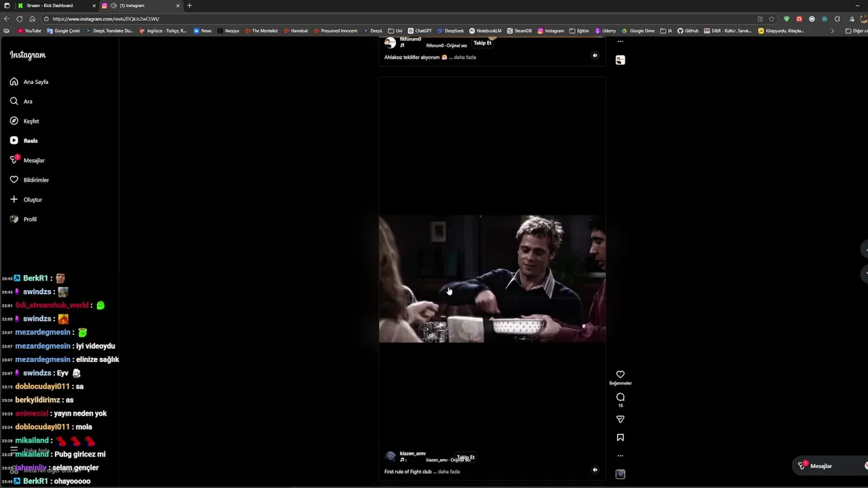Open The Mentalist bookmark

262,30
